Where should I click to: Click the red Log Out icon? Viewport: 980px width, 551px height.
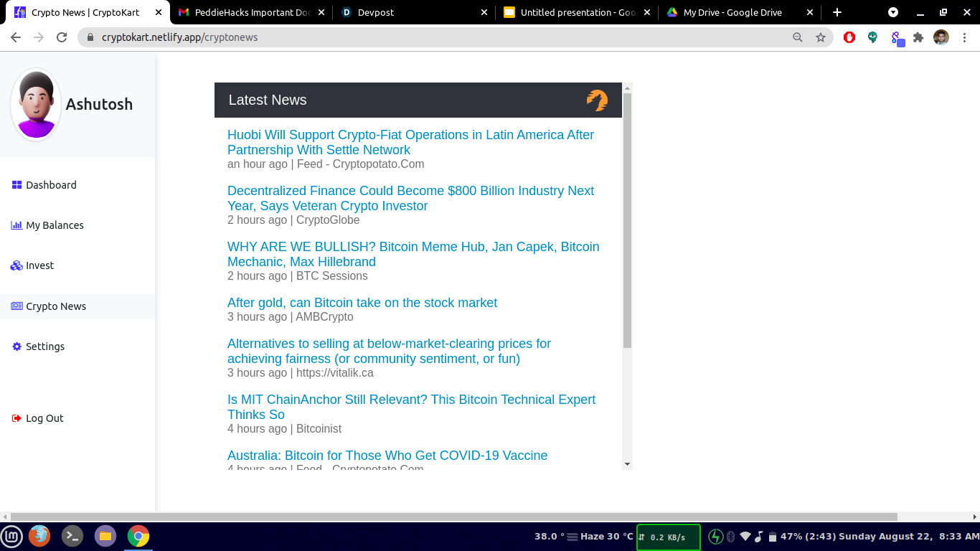coord(17,418)
